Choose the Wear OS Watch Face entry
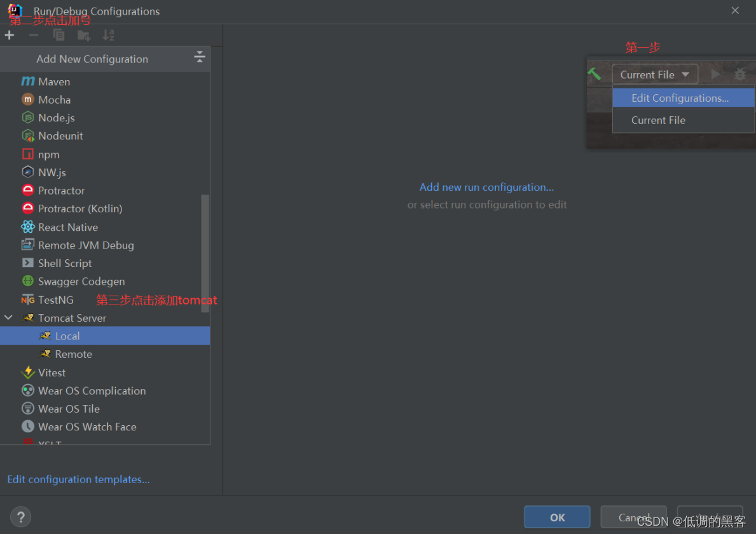Image resolution: width=756 pixels, height=534 pixels. [105, 427]
